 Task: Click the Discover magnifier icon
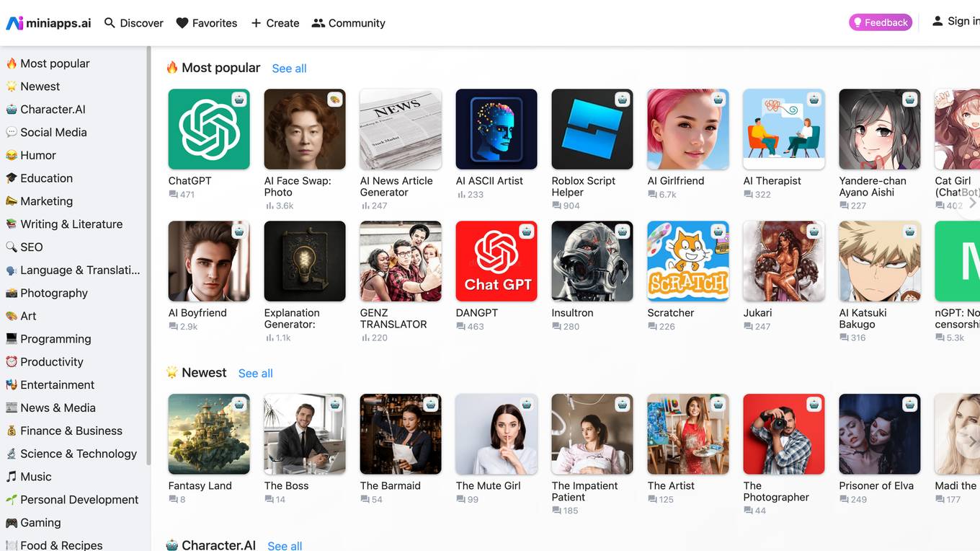coord(110,23)
